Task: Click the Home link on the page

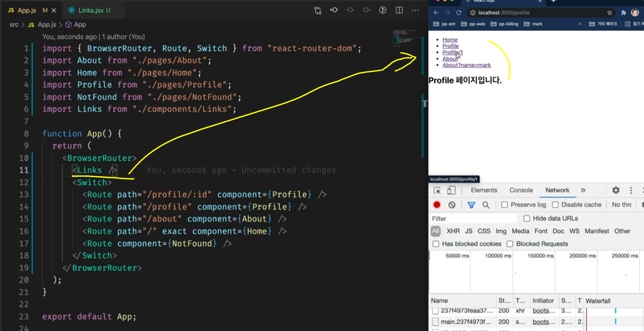Action: [450, 40]
